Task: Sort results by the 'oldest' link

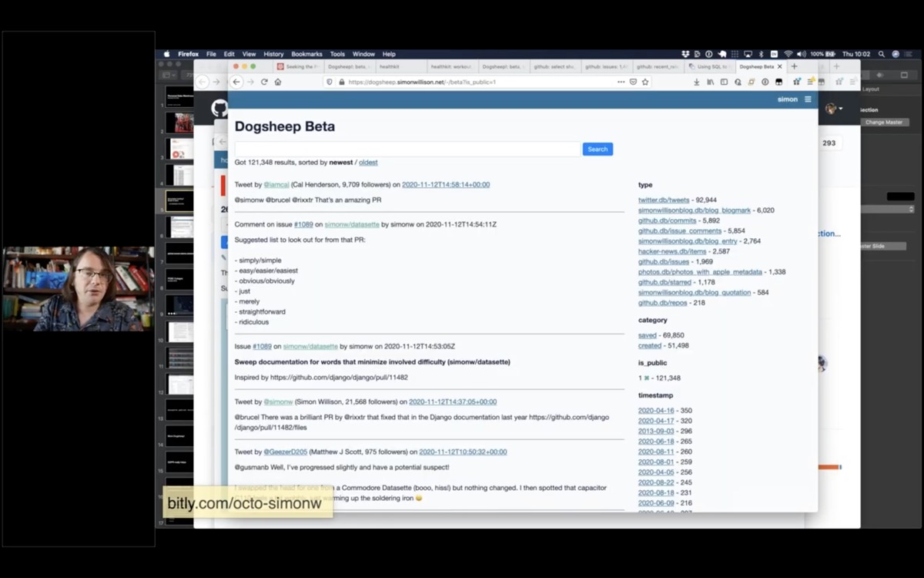Action: tap(368, 163)
